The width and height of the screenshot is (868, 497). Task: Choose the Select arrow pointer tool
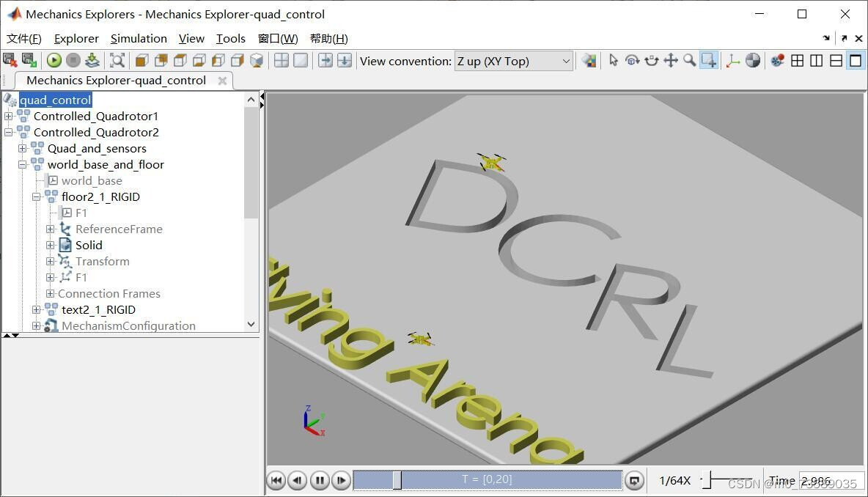[x=614, y=60]
